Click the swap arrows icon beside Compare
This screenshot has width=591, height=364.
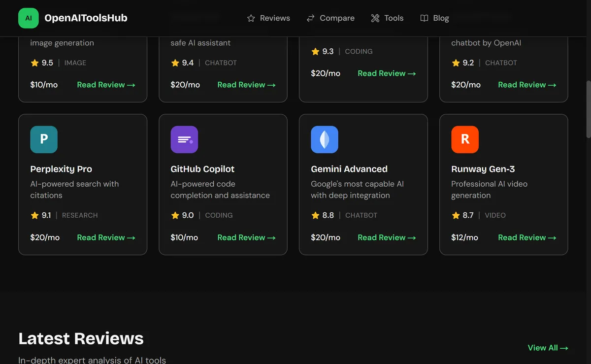(311, 18)
